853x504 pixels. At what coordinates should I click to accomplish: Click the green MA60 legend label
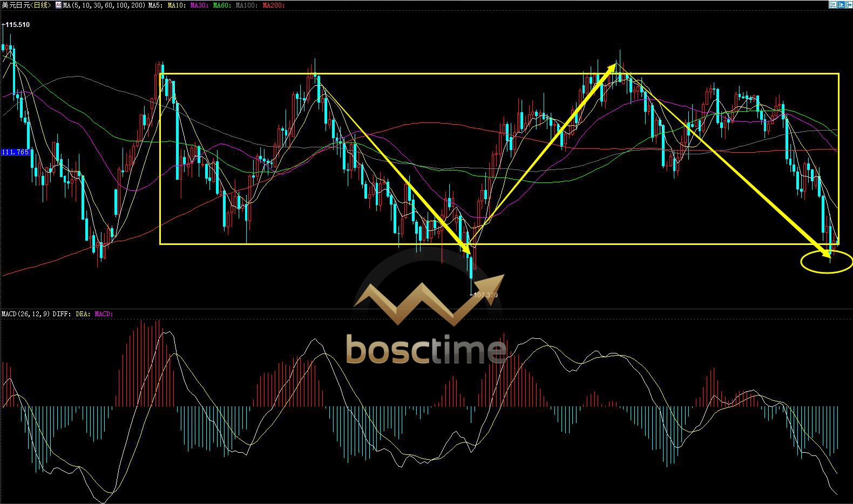[222, 5]
